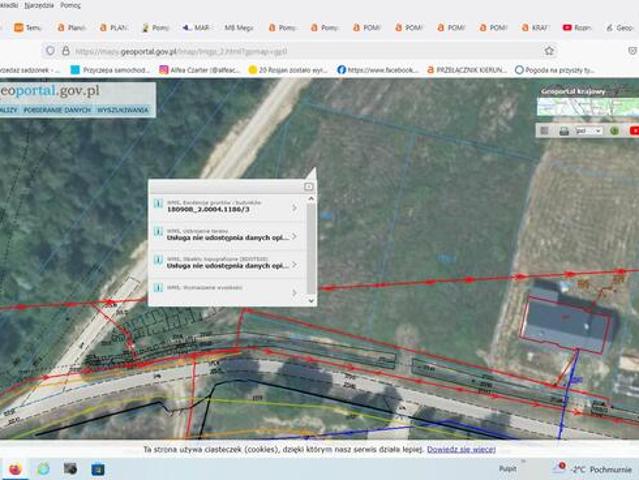Follow the 'Dowiedz się więcej' cookies link

(x=461, y=450)
